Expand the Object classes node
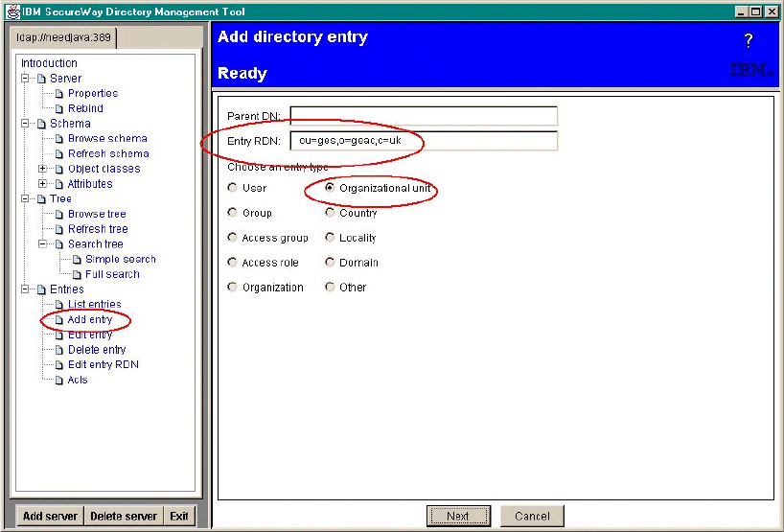Screen dimensions: 784x532 pos(42,169)
